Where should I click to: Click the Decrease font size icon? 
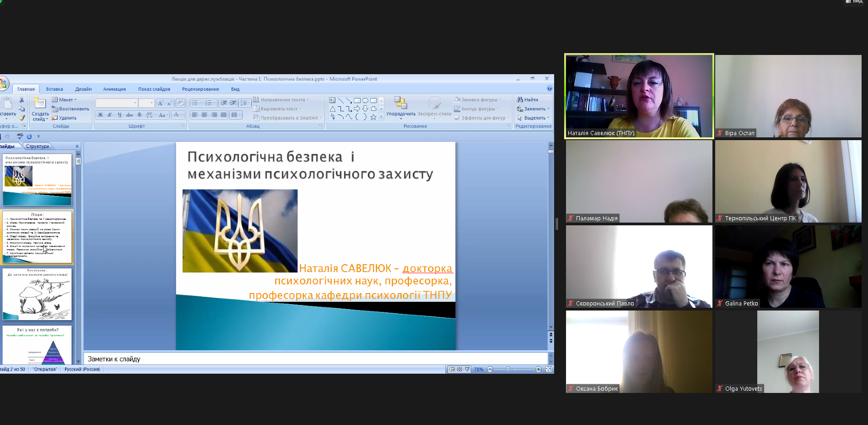[x=169, y=103]
